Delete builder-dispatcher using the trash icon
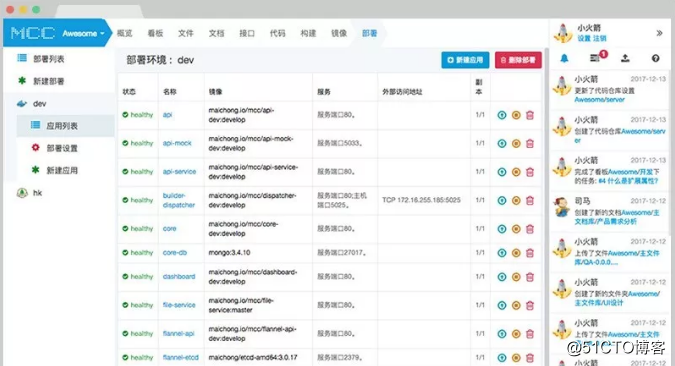 pyautogui.click(x=530, y=200)
